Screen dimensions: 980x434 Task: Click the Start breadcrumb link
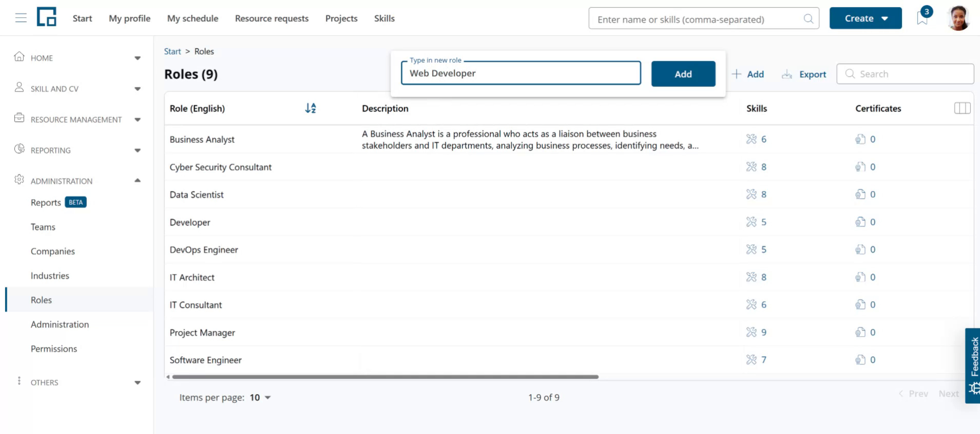click(172, 51)
